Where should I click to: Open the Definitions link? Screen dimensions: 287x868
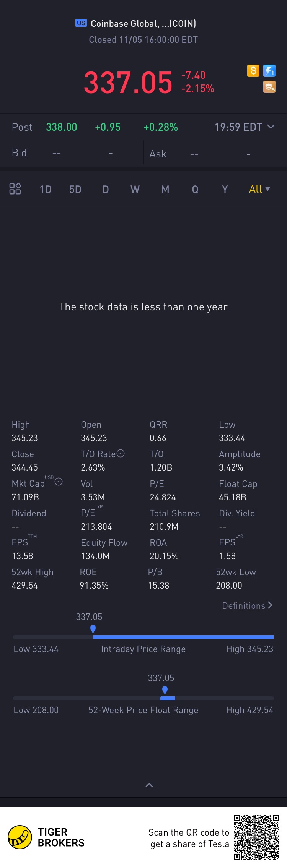coord(247,606)
